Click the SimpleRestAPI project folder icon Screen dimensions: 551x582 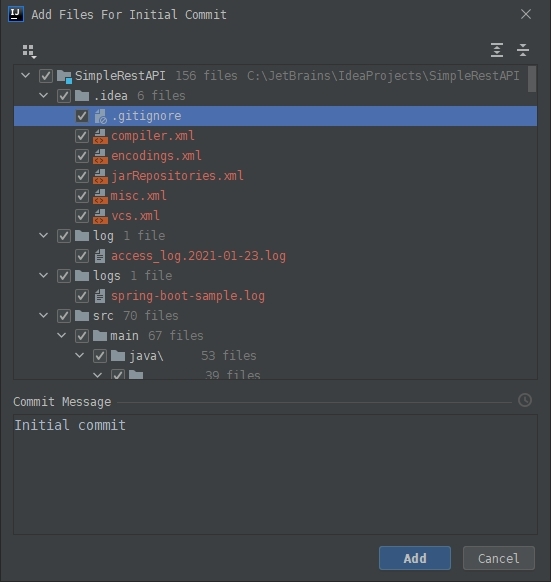[64, 76]
